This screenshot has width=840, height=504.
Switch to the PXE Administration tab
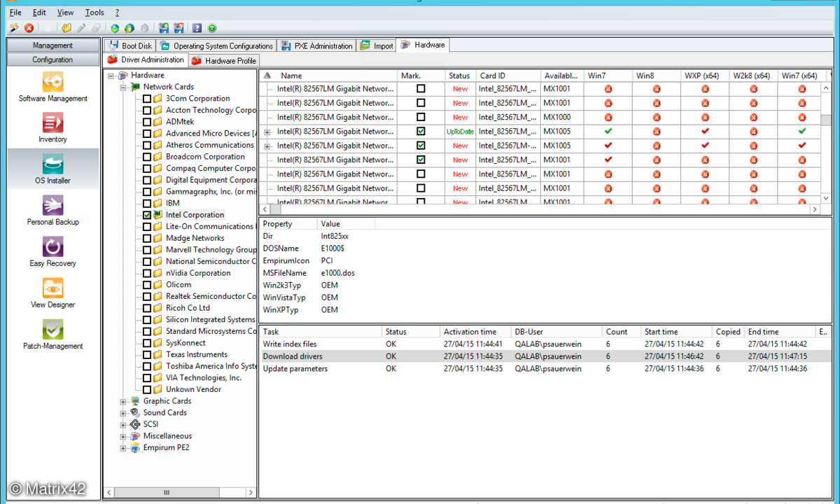pos(316,45)
